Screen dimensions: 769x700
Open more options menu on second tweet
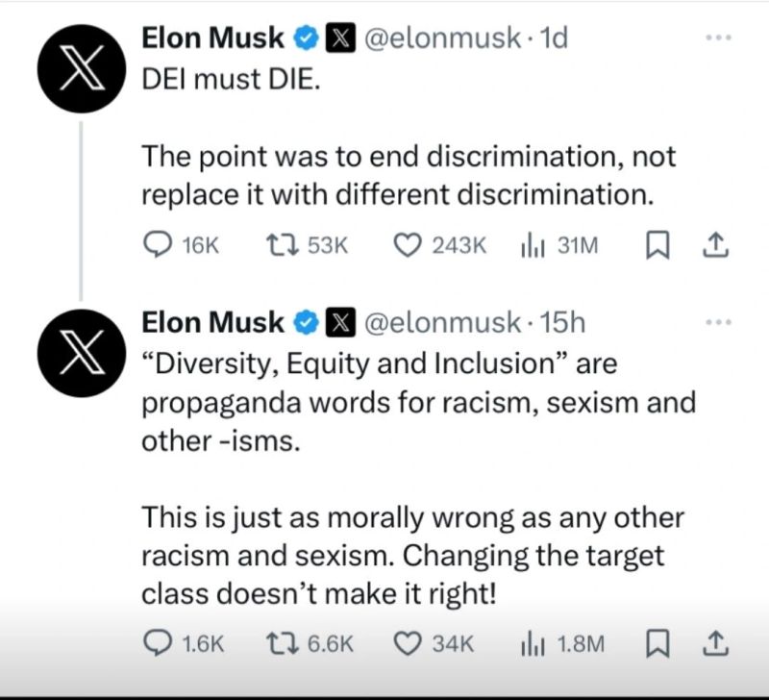(x=718, y=322)
